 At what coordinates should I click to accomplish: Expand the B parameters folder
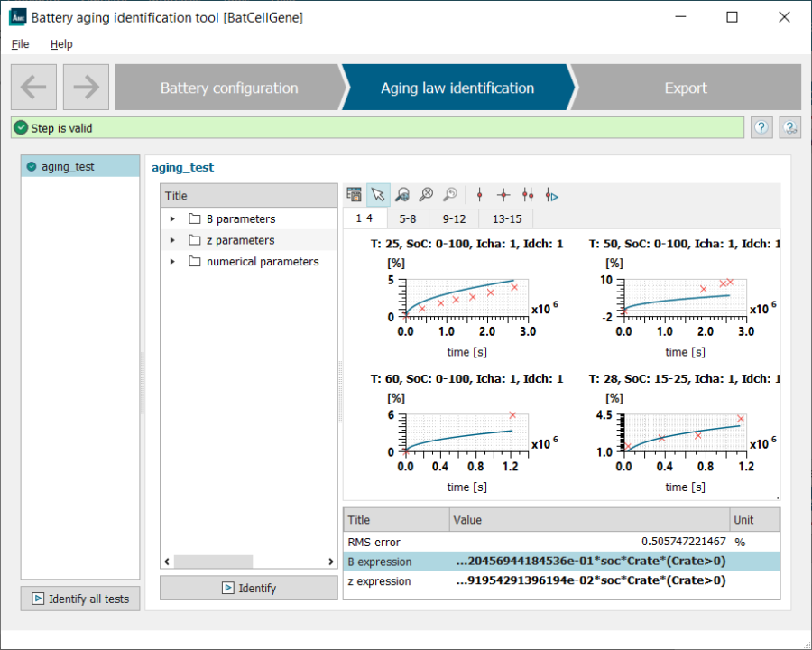point(171,218)
